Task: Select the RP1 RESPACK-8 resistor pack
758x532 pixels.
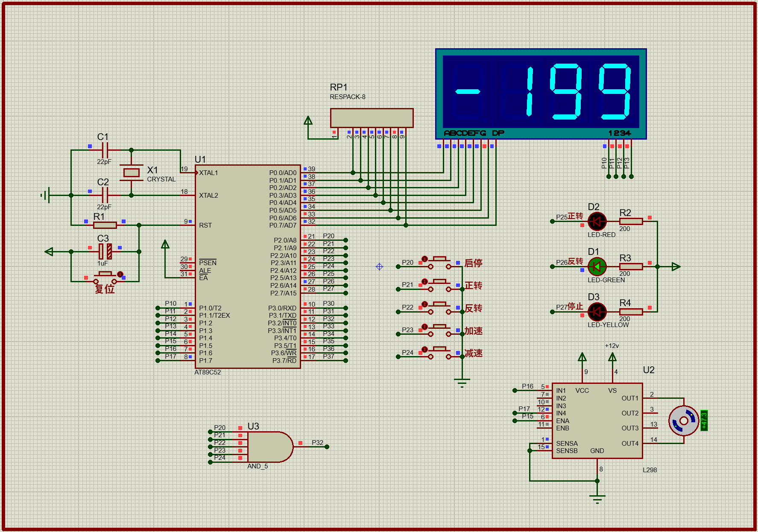Action: pyautogui.click(x=372, y=118)
